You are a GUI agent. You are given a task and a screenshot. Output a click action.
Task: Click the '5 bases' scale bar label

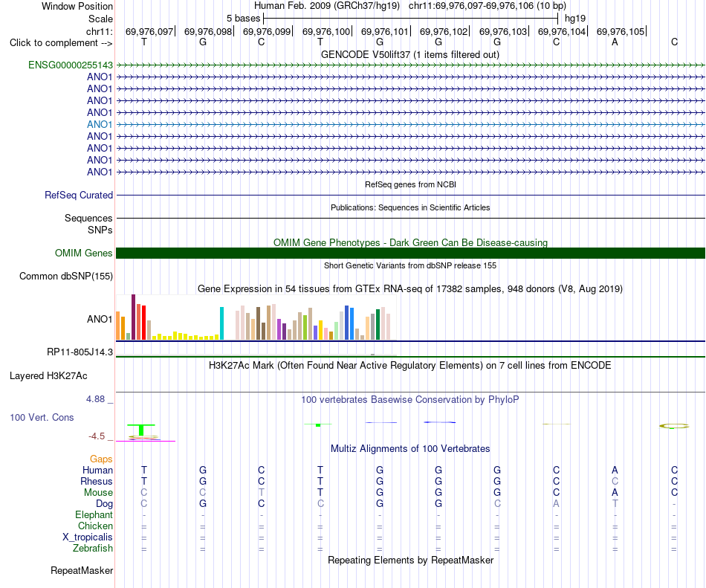pyautogui.click(x=243, y=19)
